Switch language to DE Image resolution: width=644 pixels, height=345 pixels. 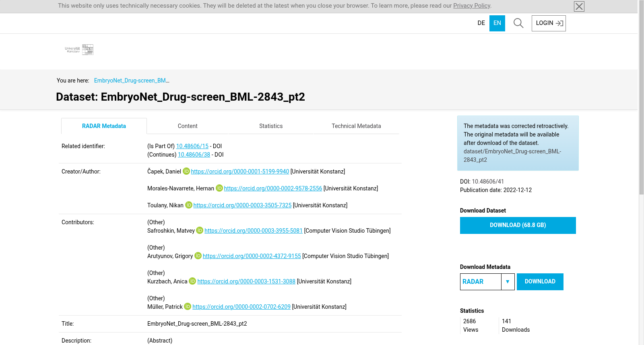pos(481,23)
